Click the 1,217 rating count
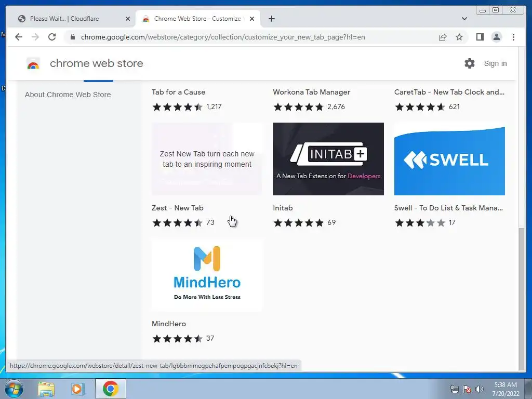This screenshot has width=532, height=399. click(214, 107)
